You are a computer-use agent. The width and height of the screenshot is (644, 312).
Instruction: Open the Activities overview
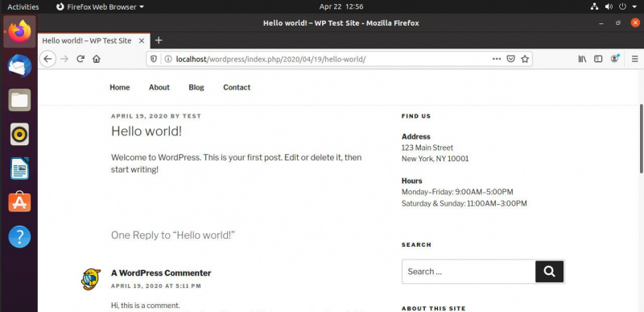23,6
